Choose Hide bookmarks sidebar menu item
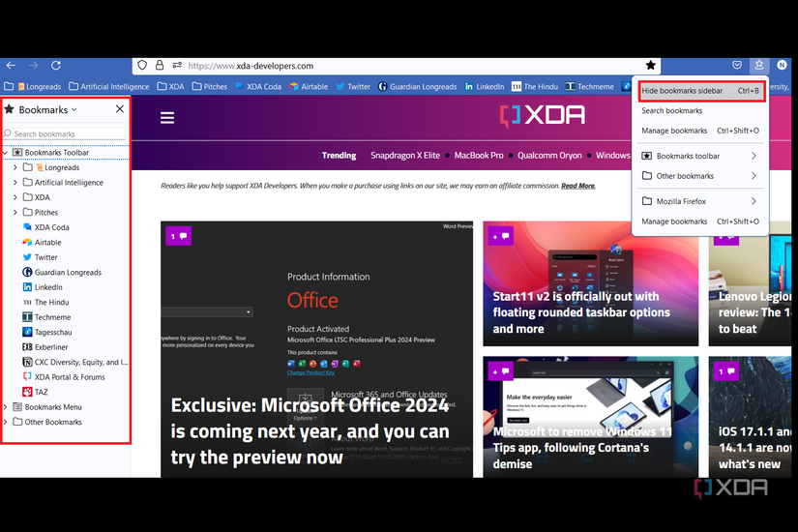 point(700,91)
